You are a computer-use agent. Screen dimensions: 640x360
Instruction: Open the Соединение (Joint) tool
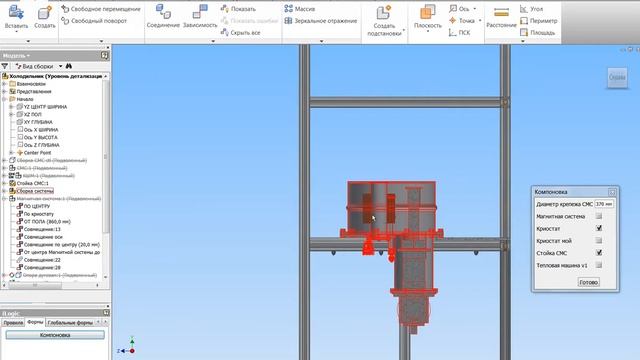point(163,17)
